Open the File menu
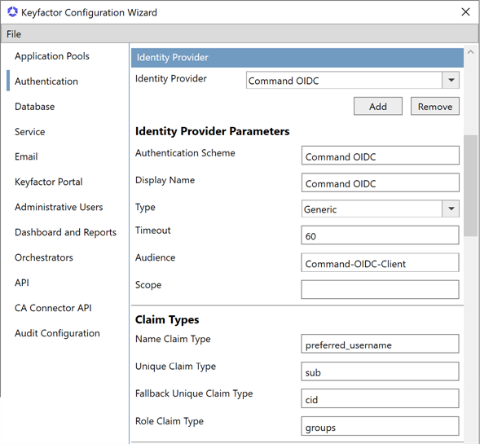Screen dimensions: 480x448 14,34
